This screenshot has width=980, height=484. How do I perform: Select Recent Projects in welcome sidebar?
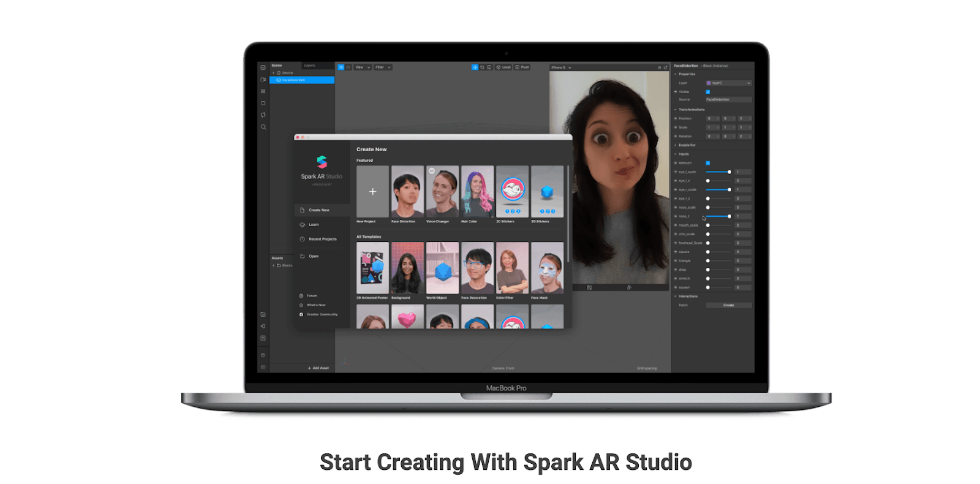324,239
